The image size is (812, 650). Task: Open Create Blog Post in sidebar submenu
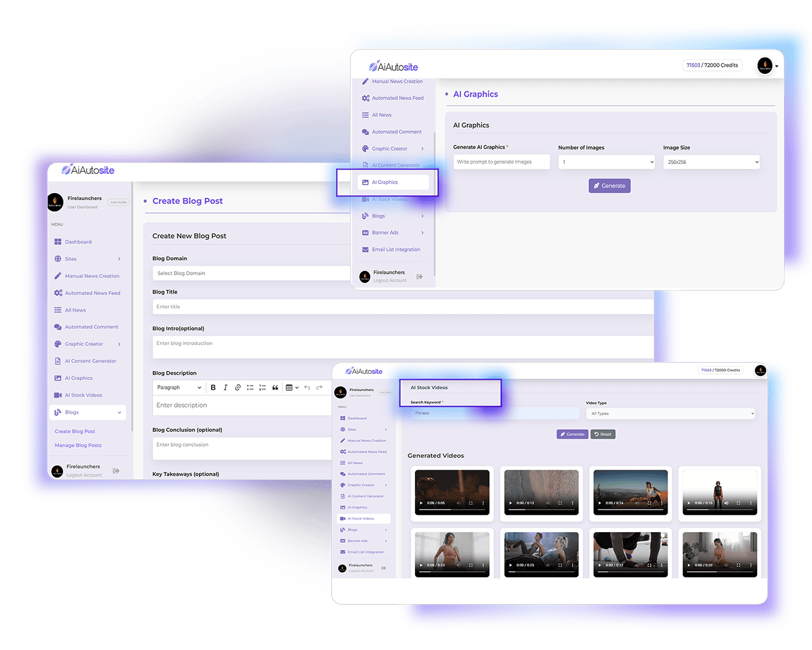[x=75, y=432]
